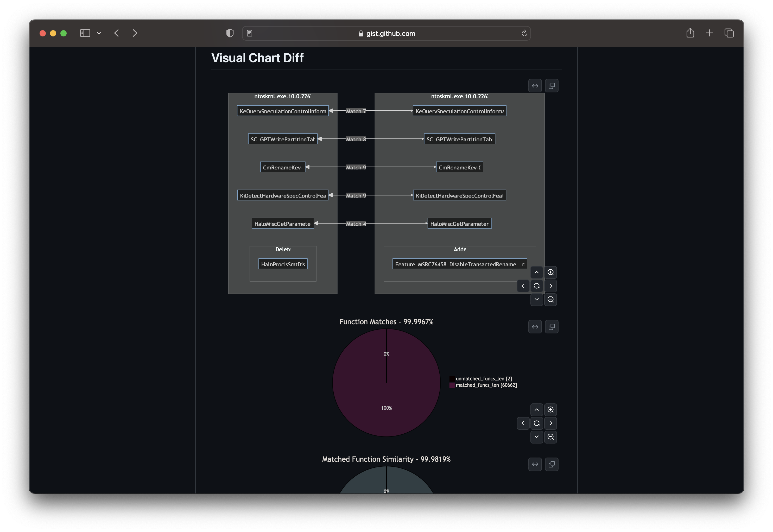This screenshot has width=773, height=532.
Task: Click the "Match 7" edge label
Action: 356,111
